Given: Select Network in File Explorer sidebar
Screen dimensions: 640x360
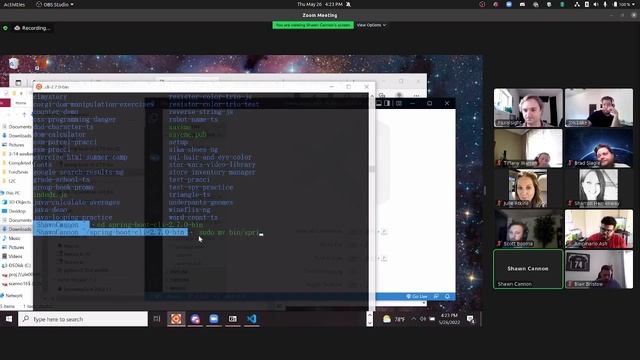Looking at the screenshot, I should [12, 296].
